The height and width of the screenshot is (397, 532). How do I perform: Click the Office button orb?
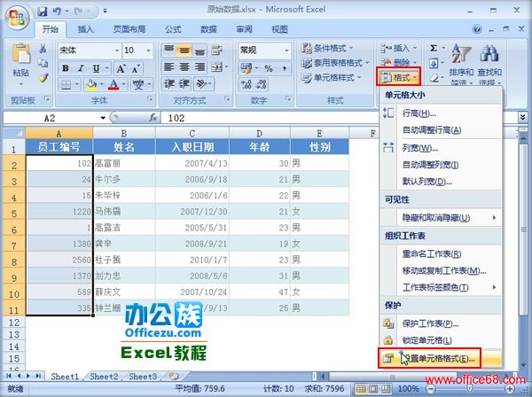click(x=18, y=18)
